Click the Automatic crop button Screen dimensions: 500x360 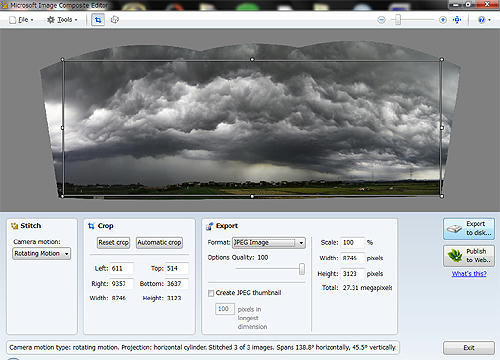click(159, 243)
